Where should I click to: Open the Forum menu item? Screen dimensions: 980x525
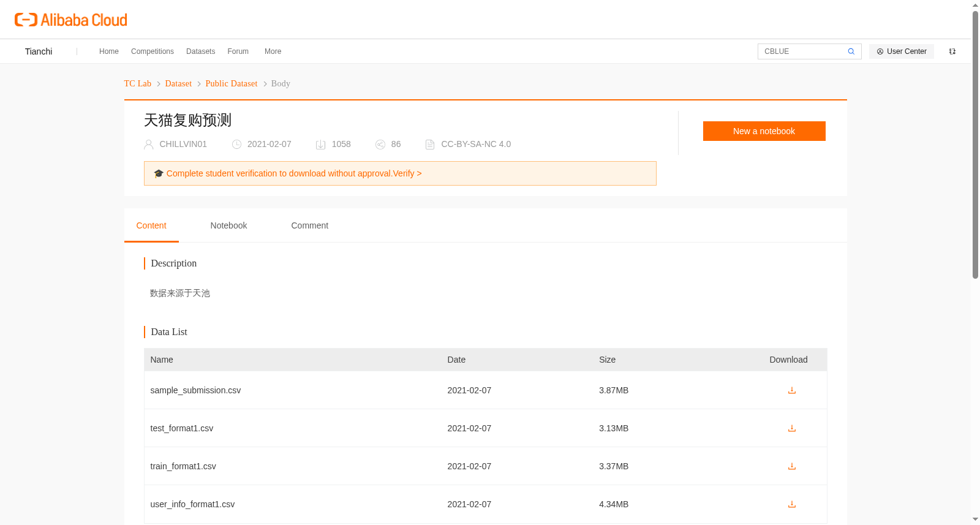(x=238, y=51)
